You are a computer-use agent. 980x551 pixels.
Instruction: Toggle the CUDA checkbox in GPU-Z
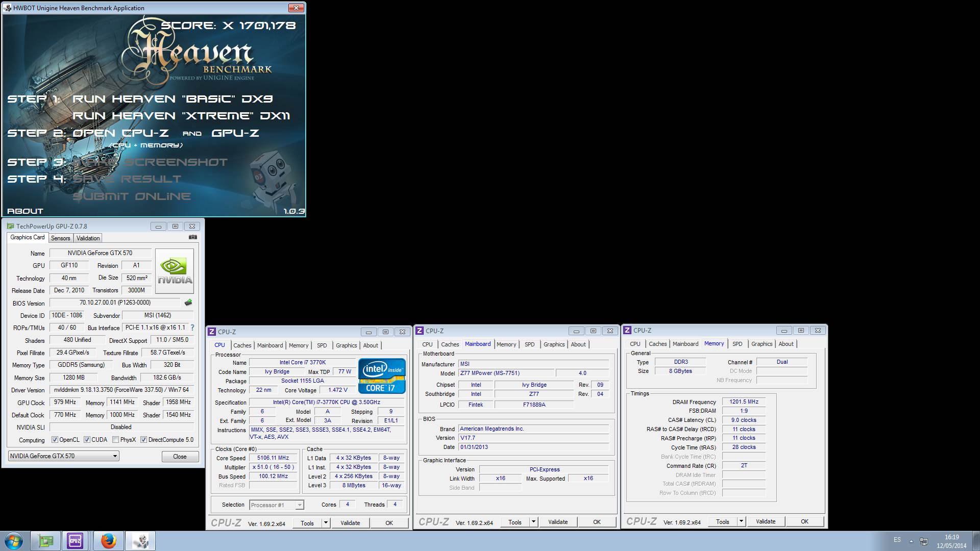87,440
